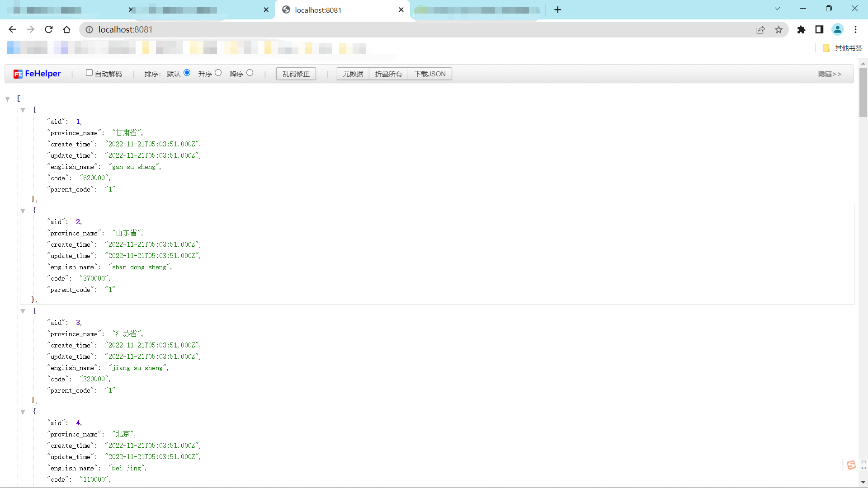Click 折叠所有 to collapse all
This screenshot has width=868, height=488.
(389, 74)
